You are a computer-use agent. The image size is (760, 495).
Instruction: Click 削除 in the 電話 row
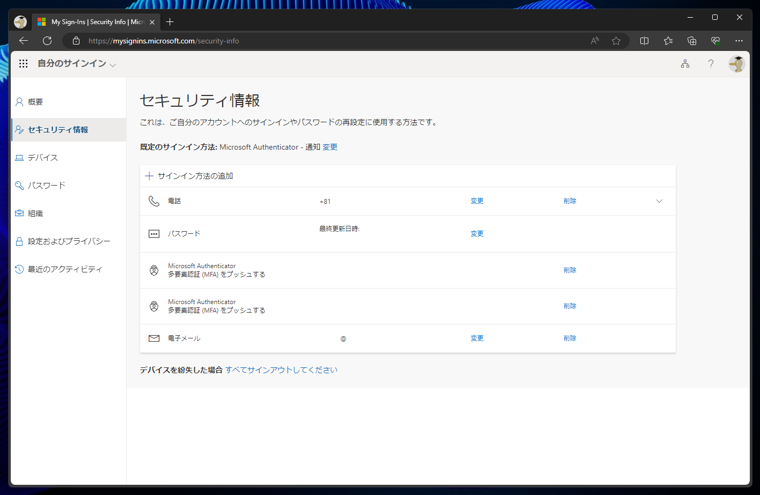pyautogui.click(x=570, y=201)
